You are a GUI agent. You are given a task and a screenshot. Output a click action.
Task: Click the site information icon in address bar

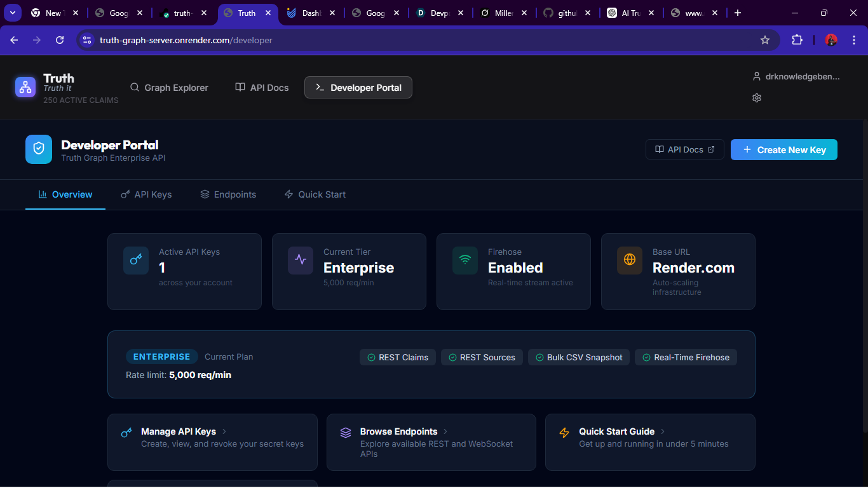tap(87, 40)
